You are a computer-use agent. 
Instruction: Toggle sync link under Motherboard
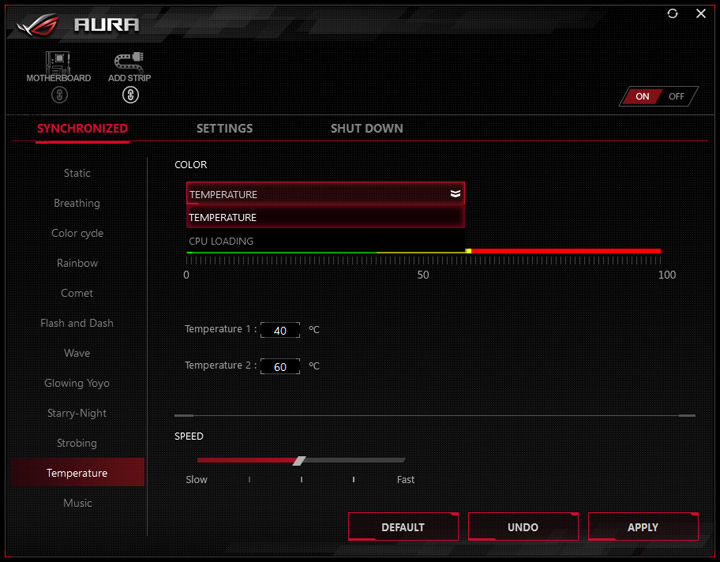59,95
